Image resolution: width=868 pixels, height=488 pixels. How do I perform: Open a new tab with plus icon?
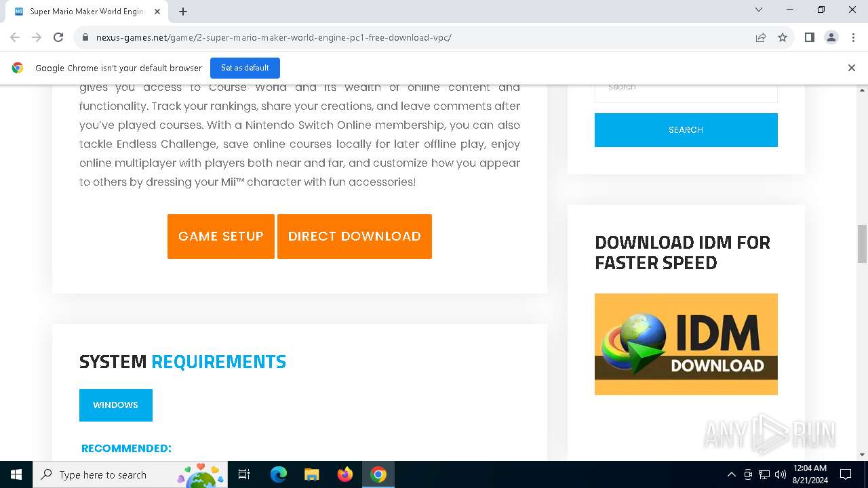[x=183, y=12]
